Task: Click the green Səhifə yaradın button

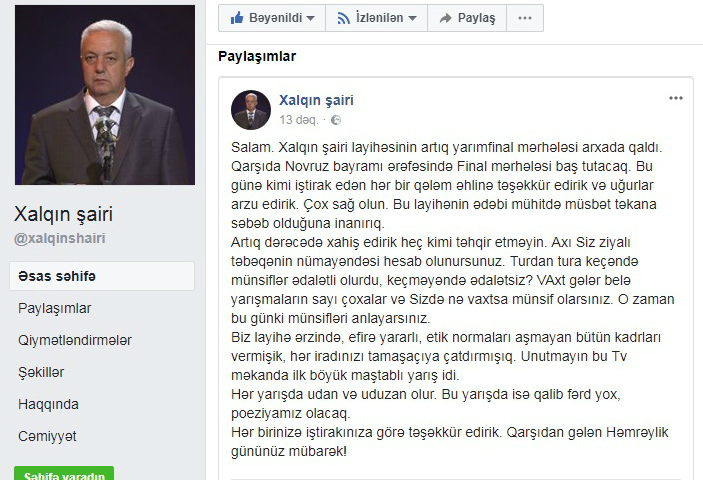Action: tap(64, 474)
